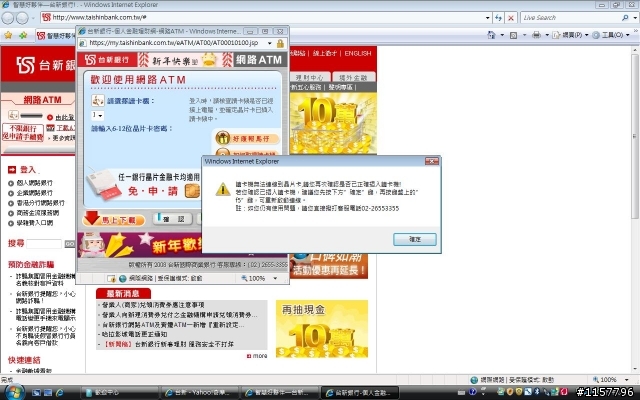Viewport: 640px width, 400px height.
Task: Click the 最新消息 news tab header
Action: point(123,293)
